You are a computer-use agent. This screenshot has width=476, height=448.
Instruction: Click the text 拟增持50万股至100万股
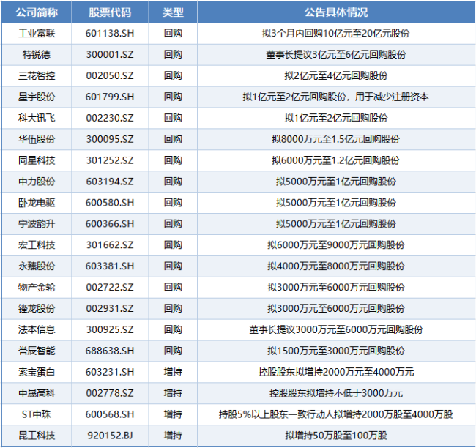335,436
